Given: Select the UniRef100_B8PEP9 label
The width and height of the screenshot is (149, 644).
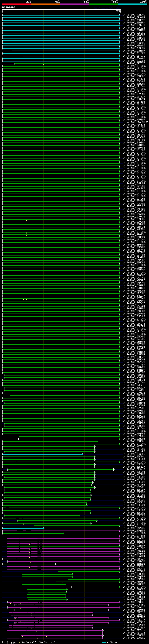Looking at the screenshot, I should tap(133, 326).
